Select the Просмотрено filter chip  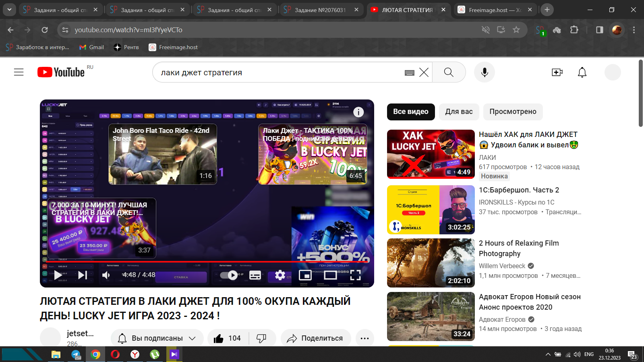tap(513, 112)
